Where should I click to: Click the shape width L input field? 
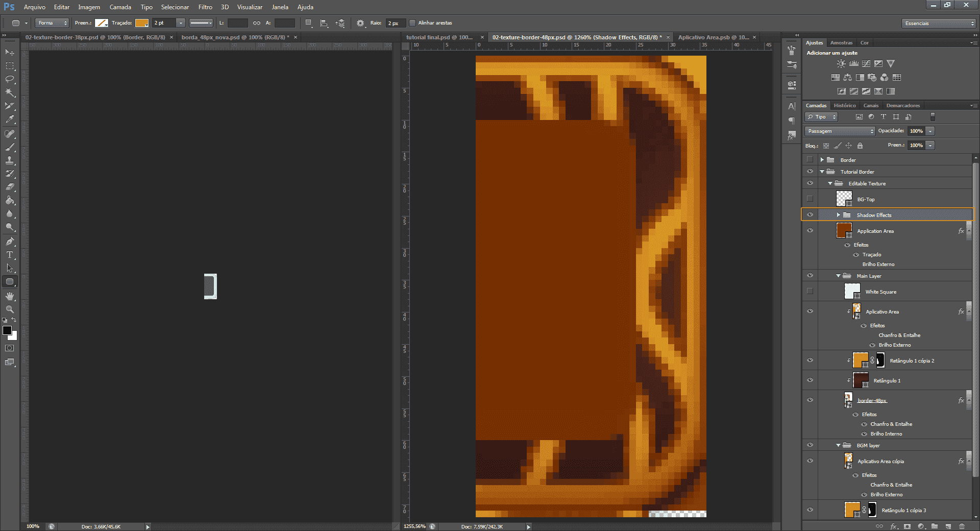click(237, 23)
